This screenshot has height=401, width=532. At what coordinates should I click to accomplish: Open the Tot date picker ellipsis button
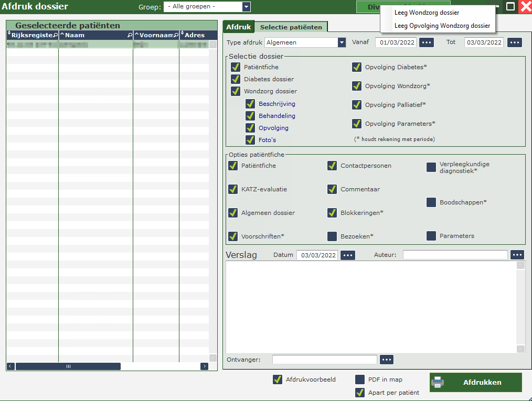[515, 42]
